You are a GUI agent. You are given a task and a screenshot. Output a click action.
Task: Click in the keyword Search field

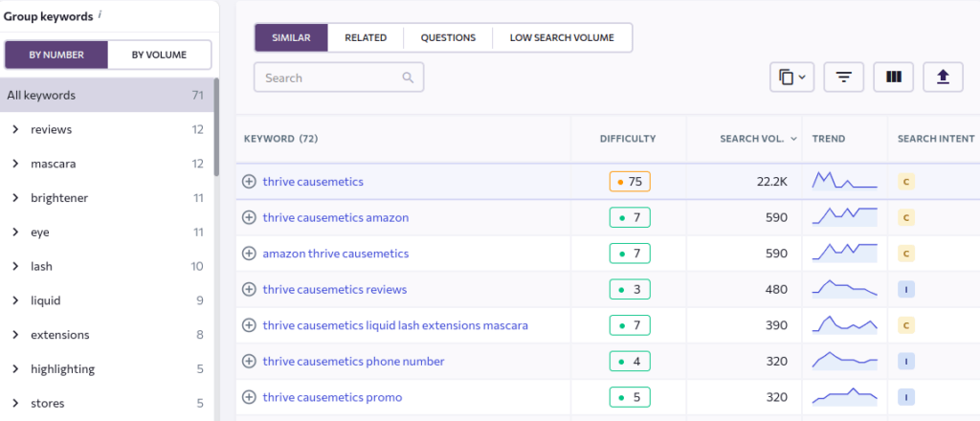pos(339,78)
